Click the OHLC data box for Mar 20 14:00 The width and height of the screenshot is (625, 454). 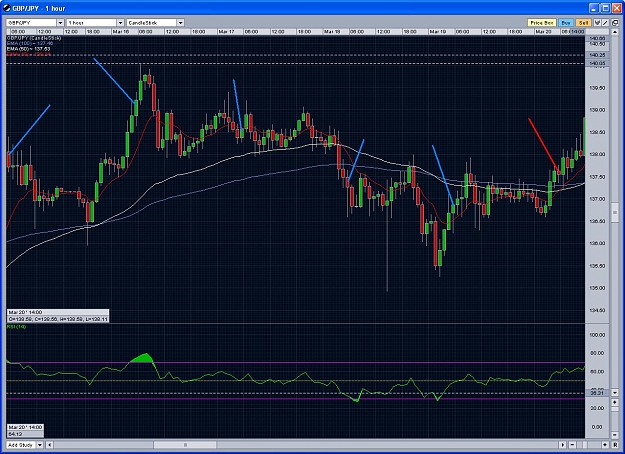pos(58,316)
